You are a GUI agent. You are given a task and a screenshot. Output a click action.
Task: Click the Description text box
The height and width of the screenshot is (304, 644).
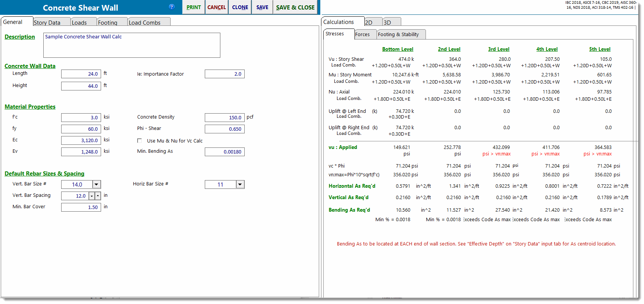point(132,45)
